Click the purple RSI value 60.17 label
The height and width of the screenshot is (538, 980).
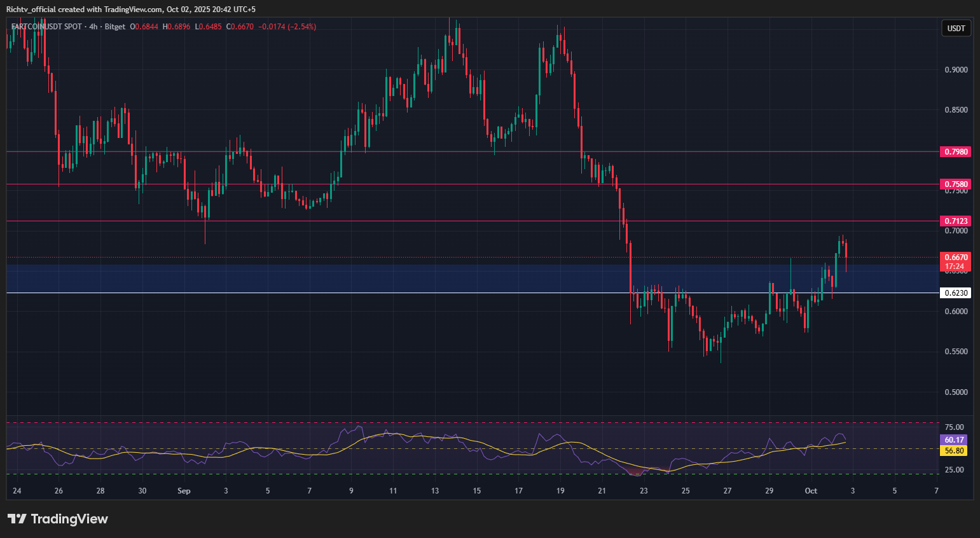954,440
